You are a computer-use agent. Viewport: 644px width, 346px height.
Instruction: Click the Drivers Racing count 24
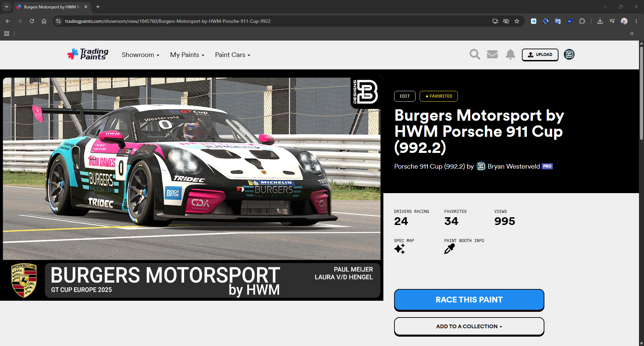(401, 221)
